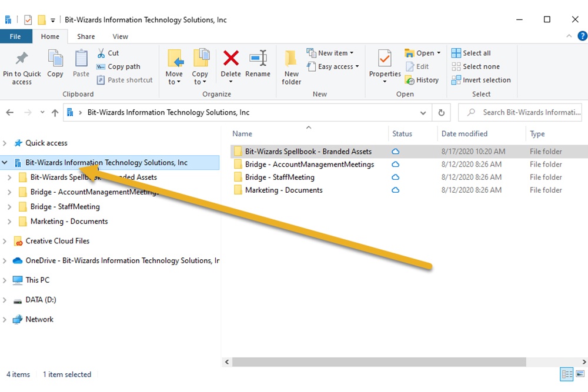Open the File tab
This screenshot has height=392, width=588.
(15, 36)
